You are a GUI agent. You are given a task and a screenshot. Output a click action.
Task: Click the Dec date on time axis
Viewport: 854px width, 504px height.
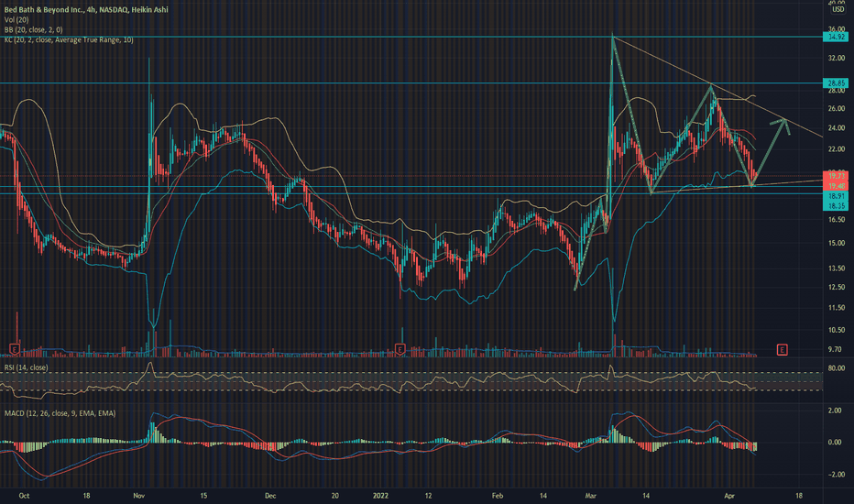pos(270,496)
